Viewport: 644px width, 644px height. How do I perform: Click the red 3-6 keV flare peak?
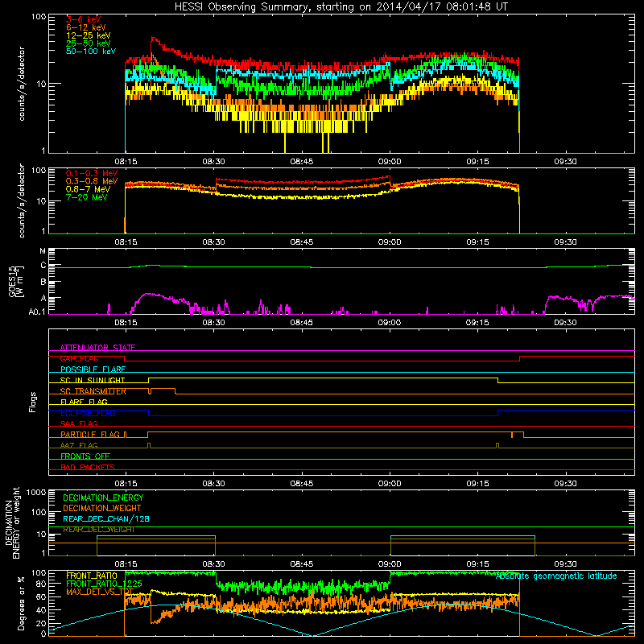[154, 38]
